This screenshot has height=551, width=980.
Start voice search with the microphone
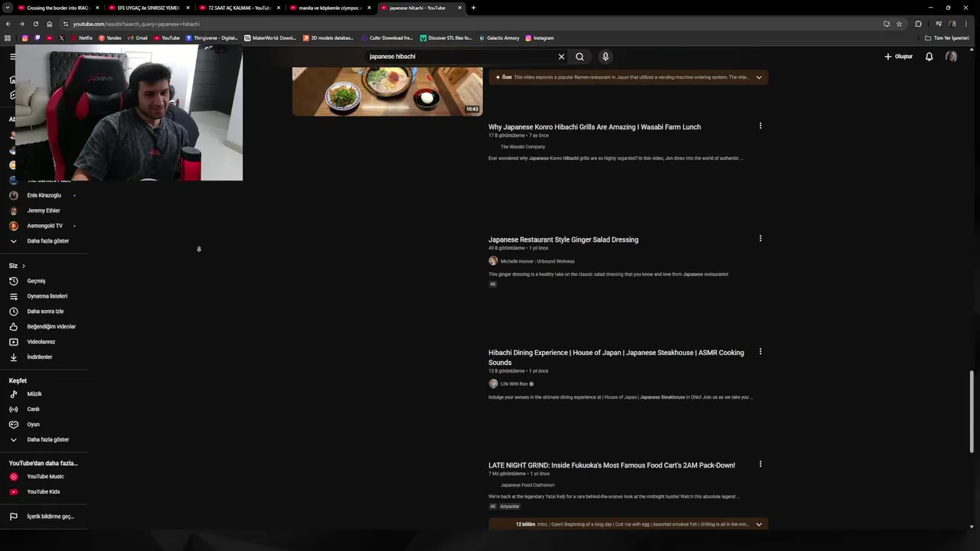606,57
